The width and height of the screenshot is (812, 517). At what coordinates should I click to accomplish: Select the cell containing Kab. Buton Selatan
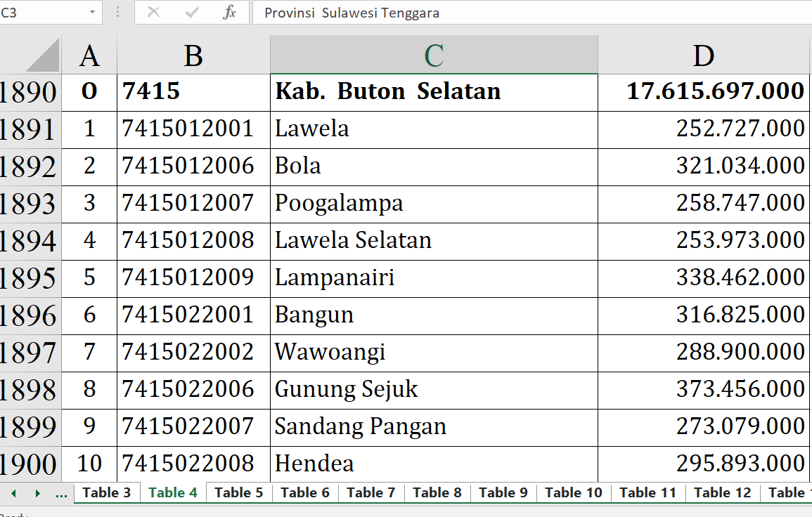[434, 91]
